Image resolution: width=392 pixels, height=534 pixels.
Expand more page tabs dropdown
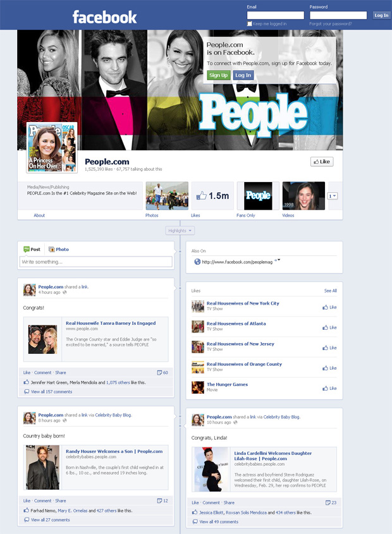coord(333,196)
